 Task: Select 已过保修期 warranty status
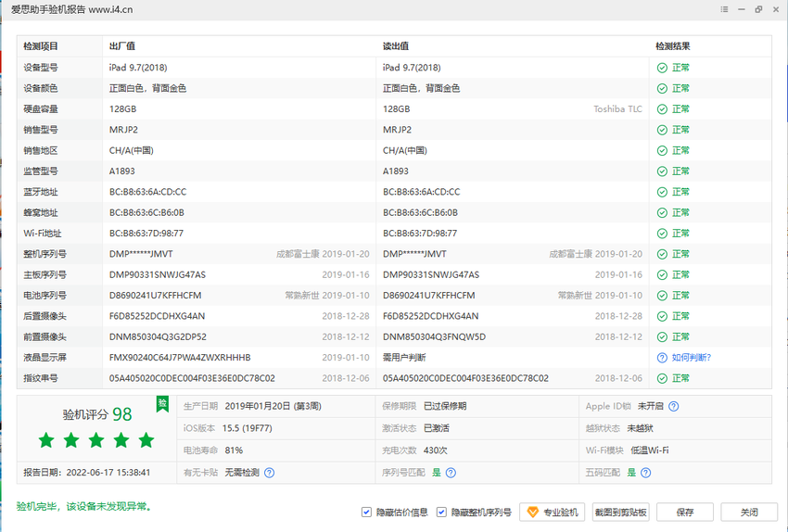click(445, 406)
